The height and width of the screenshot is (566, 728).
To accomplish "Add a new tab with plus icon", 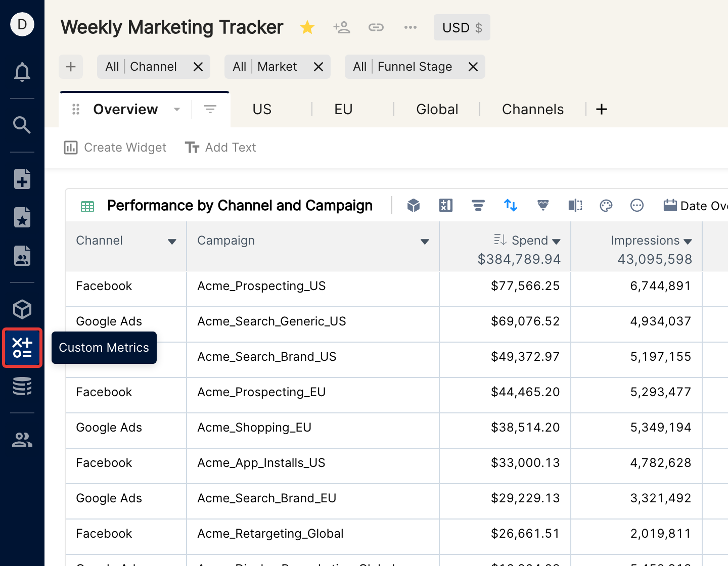I will (602, 109).
